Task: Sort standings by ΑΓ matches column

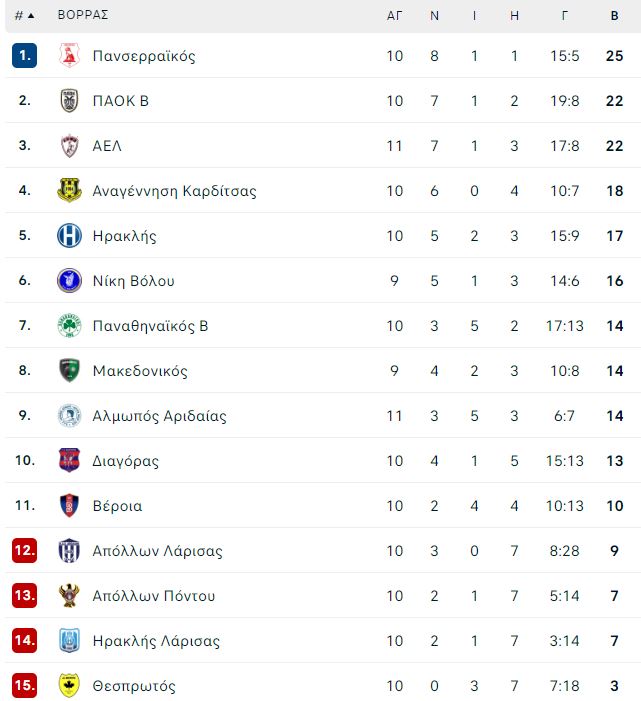Action: [394, 16]
